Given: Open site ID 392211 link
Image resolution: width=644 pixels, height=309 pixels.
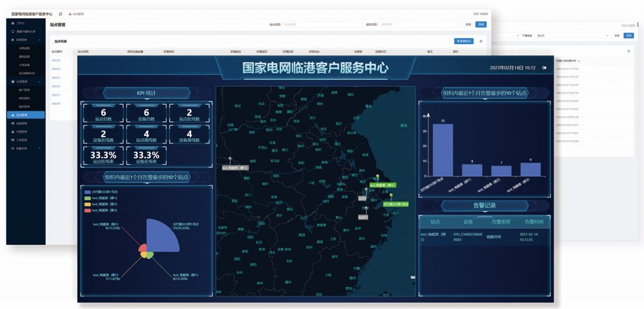Looking at the screenshot, I should (56, 95).
